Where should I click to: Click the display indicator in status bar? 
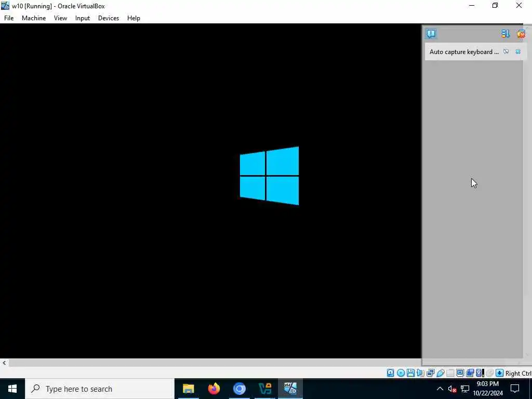point(460,373)
